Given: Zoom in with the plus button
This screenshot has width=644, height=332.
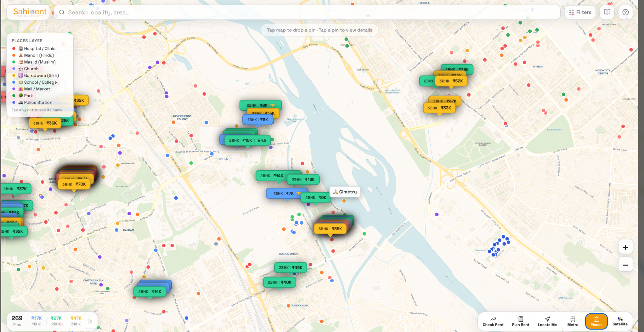Looking at the screenshot, I should tap(625, 247).
